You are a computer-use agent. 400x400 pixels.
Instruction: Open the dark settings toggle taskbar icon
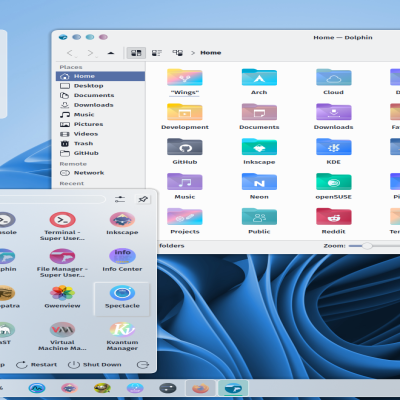click(x=168, y=388)
